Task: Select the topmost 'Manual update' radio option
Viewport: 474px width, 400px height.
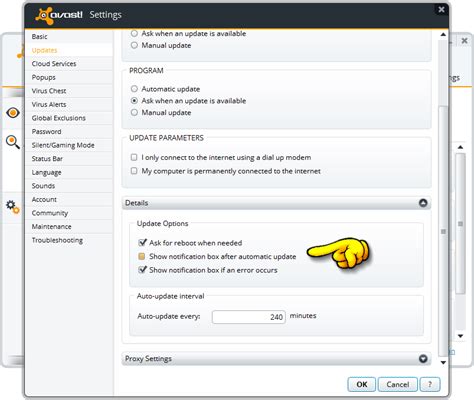Action: coord(134,45)
